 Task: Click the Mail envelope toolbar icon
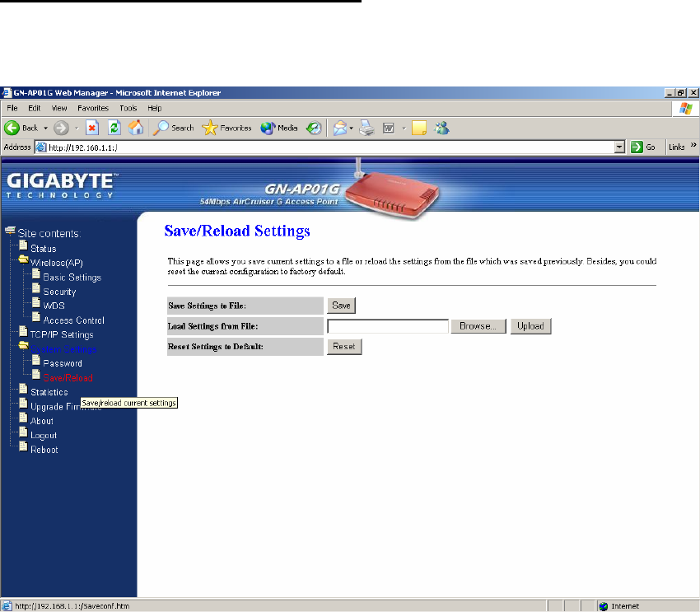340,128
